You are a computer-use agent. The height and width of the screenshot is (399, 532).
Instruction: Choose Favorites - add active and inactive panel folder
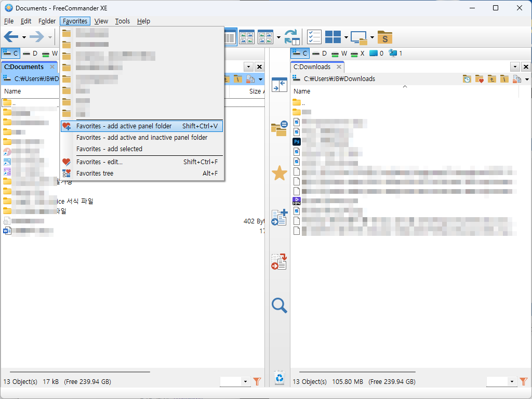click(142, 137)
